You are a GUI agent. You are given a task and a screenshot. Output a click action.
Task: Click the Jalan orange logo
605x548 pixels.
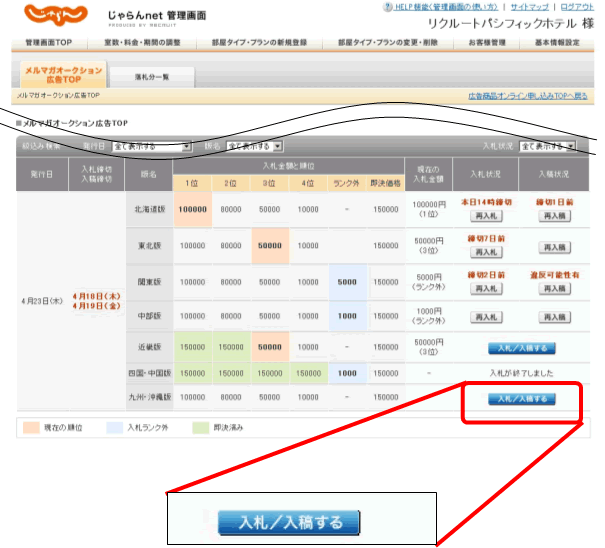[x=56, y=15]
